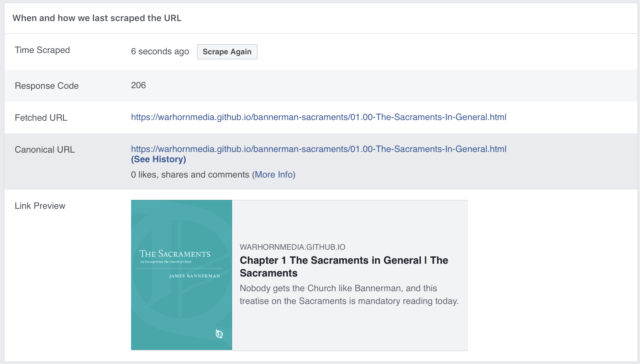This screenshot has width=640, height=364.
Task: Click the Link Preview label
Action: 40,206
